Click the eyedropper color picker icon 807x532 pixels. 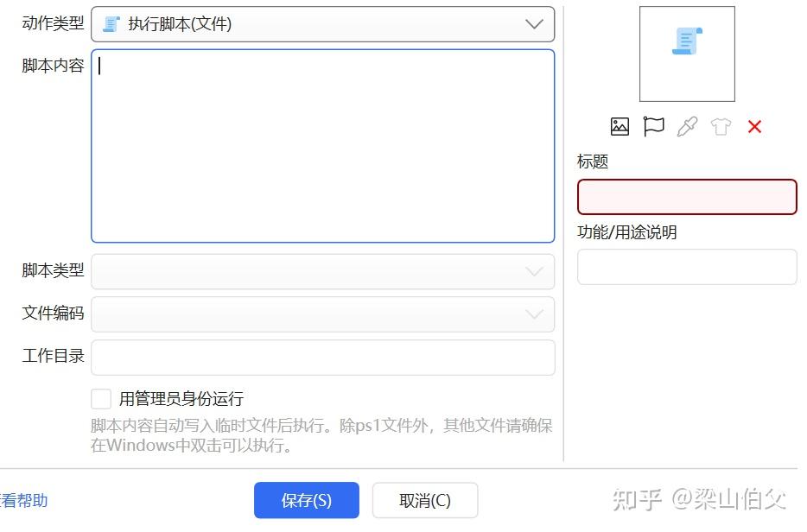point(687,126)
